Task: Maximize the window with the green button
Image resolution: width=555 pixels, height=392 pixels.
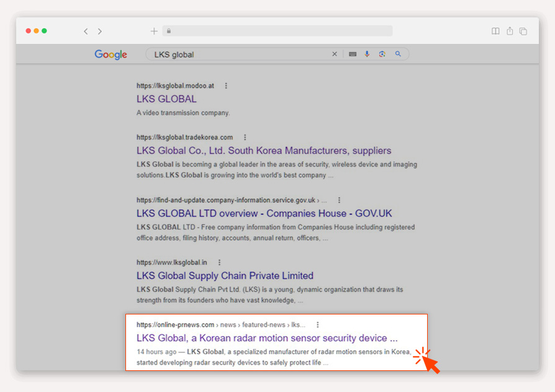Action: point(44,31)
